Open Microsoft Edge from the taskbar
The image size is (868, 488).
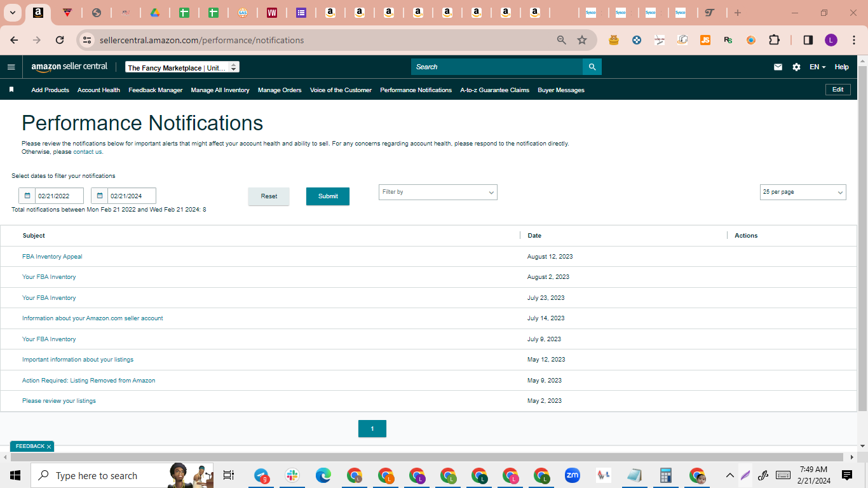(323, 475)
